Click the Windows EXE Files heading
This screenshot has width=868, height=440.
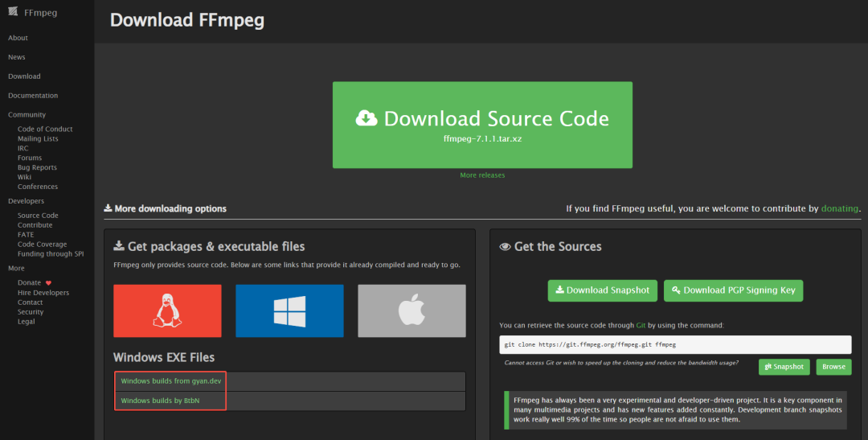tap(164, 357)
